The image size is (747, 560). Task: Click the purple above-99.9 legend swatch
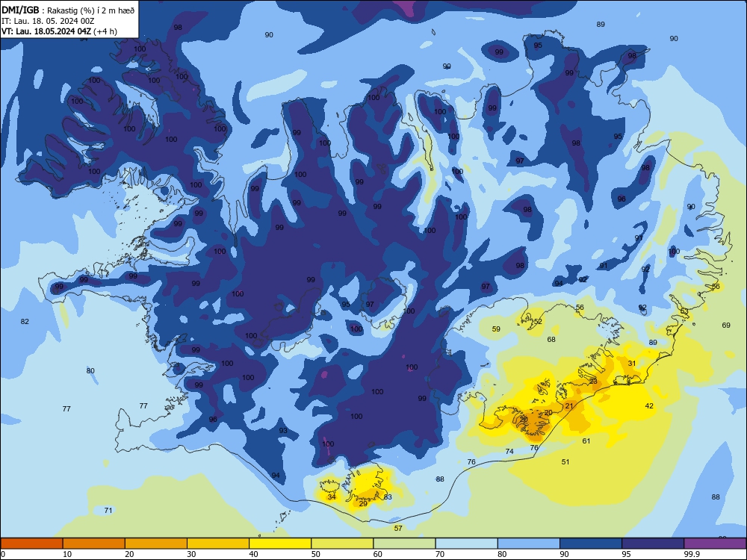pos(715,544)
